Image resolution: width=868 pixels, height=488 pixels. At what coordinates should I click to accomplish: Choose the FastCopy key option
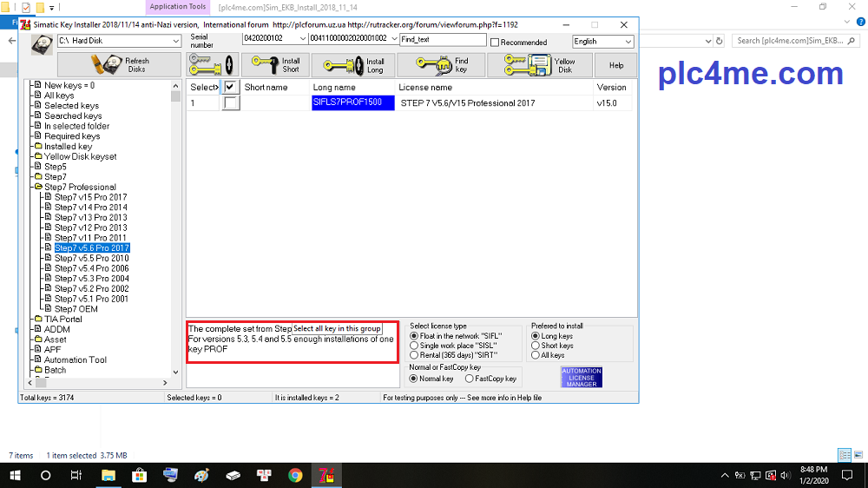pyautogui.click(x=470, y=379)
